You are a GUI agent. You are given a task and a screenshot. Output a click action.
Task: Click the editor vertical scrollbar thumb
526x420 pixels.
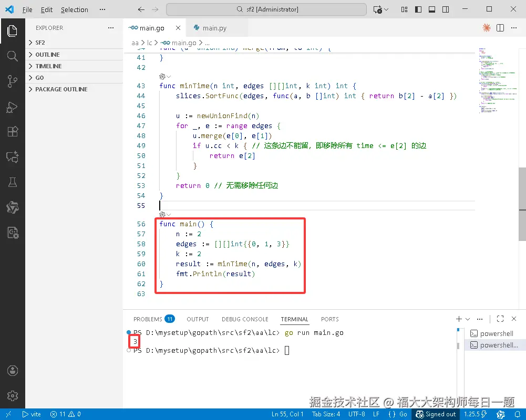522,204
